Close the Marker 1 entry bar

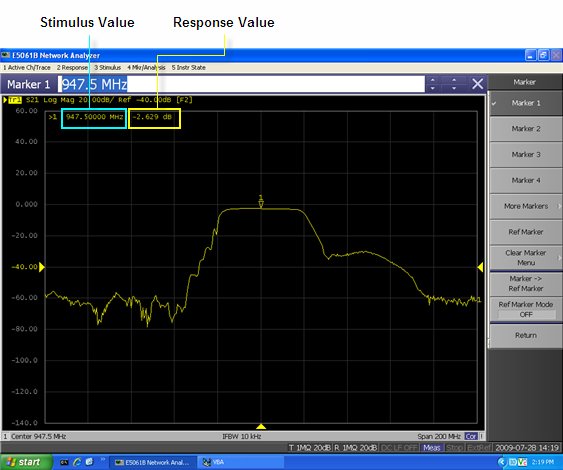478,84
